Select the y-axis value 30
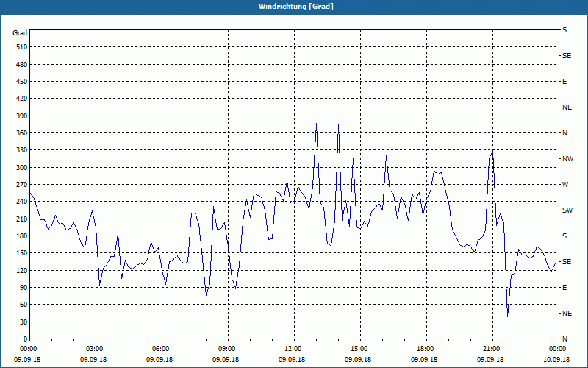This screenshot has height=368, width=588. [x=24, y=322]
